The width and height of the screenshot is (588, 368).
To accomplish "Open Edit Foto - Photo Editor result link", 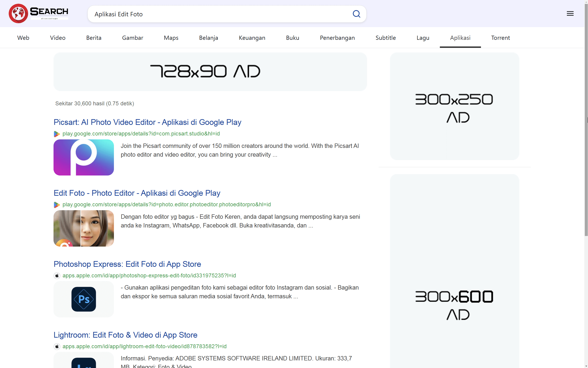I will (137, 193).
